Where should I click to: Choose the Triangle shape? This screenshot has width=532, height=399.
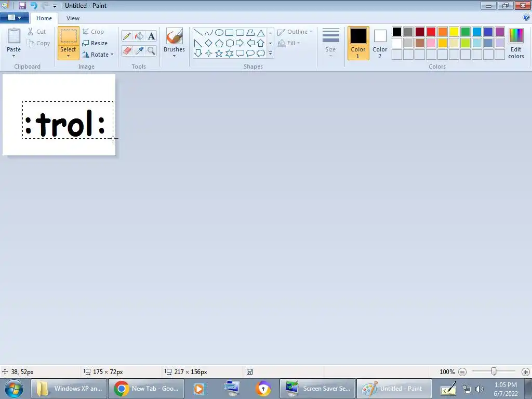tap(261, 33)
